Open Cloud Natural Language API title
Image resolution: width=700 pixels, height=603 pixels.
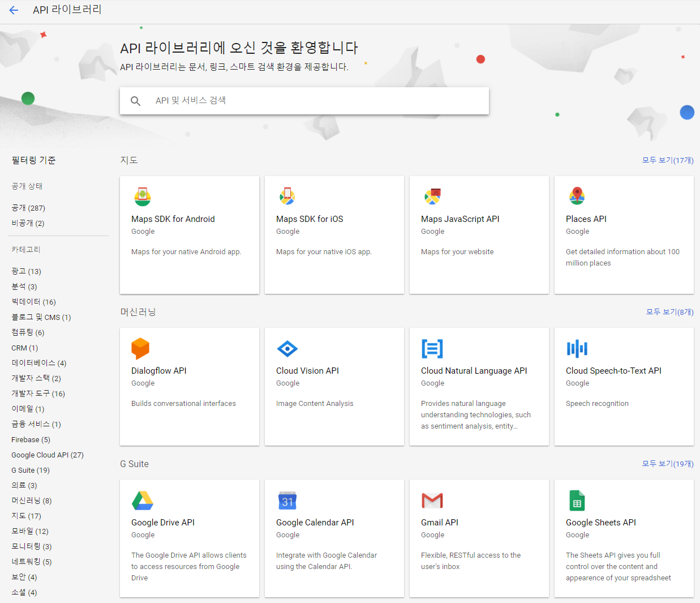pyautogui.click(x=474, y=371)
